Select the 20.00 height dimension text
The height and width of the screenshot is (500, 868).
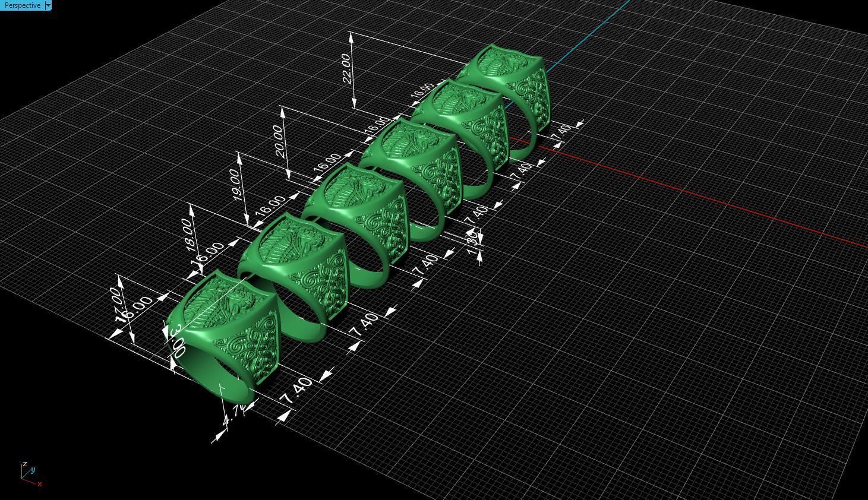click(x=279, y=142)
